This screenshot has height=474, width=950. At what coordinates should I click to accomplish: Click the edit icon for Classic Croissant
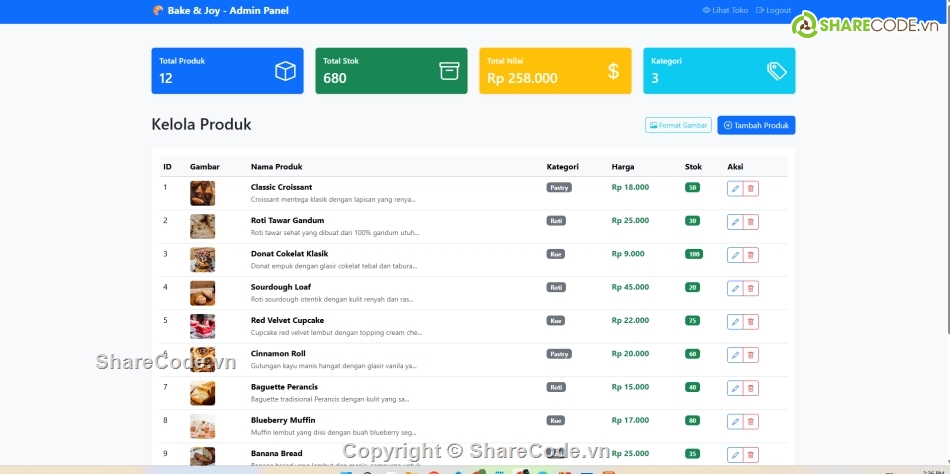click(x=735, y=189)
